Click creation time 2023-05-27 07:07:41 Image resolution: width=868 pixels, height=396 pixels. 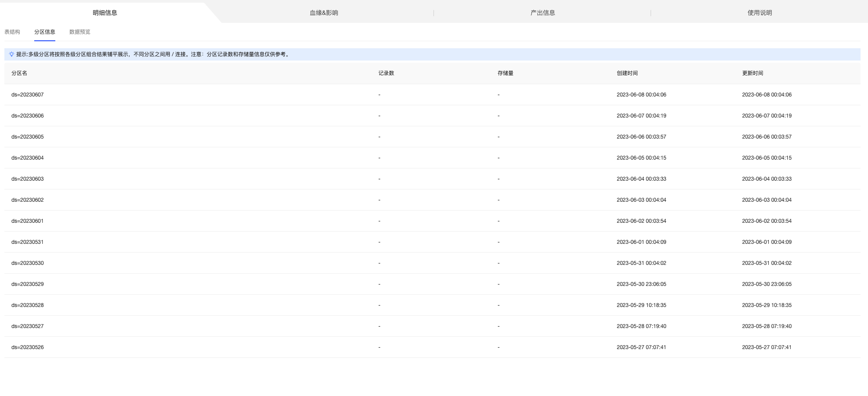tap(641, 347)
